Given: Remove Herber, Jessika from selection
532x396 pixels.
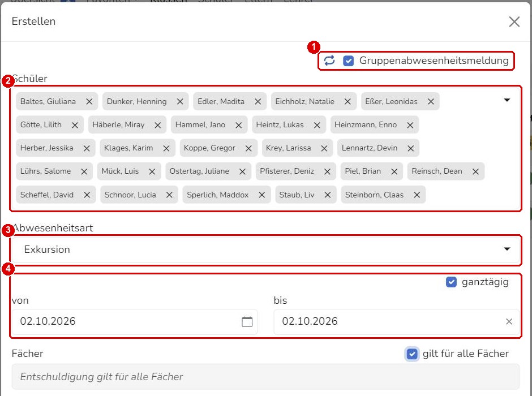Looking at the screenshot, I should point(87,148).
